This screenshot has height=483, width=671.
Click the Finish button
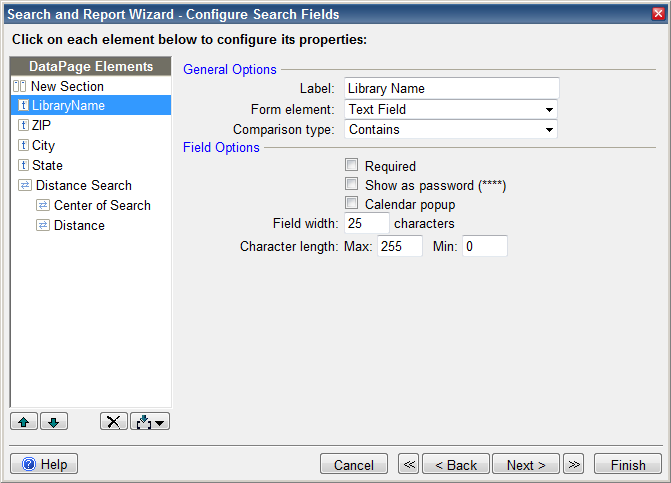click(x=627, y=465)
